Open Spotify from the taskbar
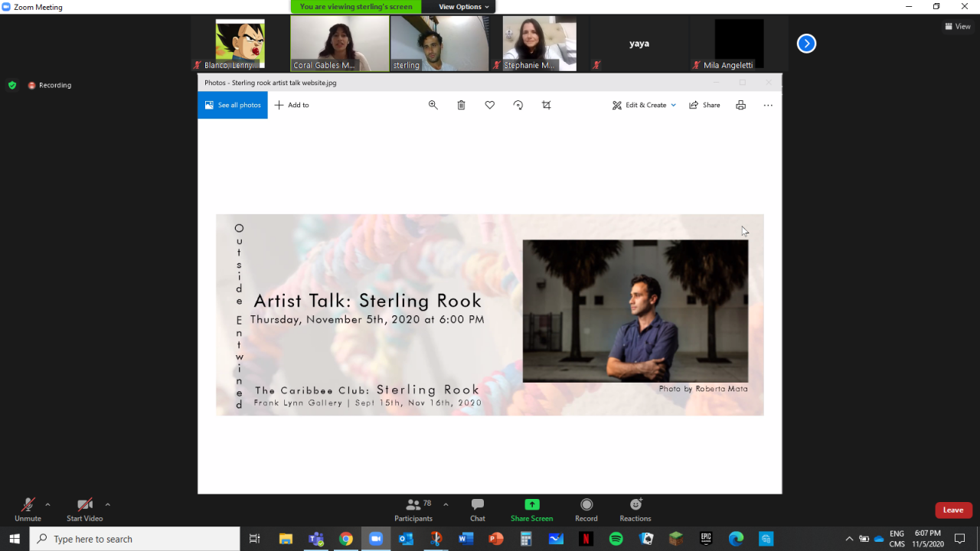The width and height of the screenshot is (980, 551). point(616,539)
